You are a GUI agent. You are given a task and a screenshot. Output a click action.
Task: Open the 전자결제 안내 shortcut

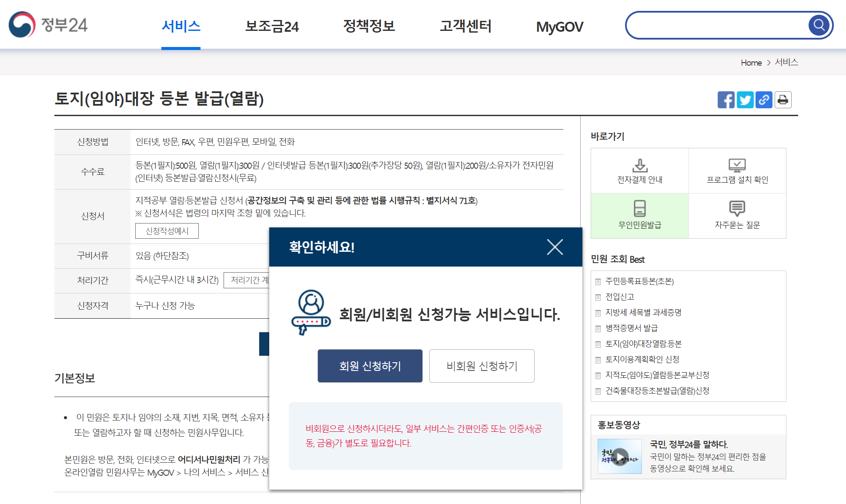[639, 170]
